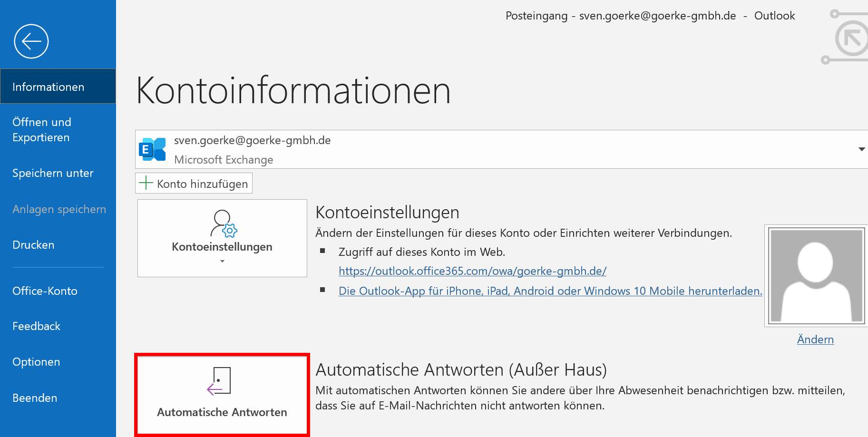Screen dimensions: 868x437
Task: Click the door with arrow icon
Action: pos(219,381)
